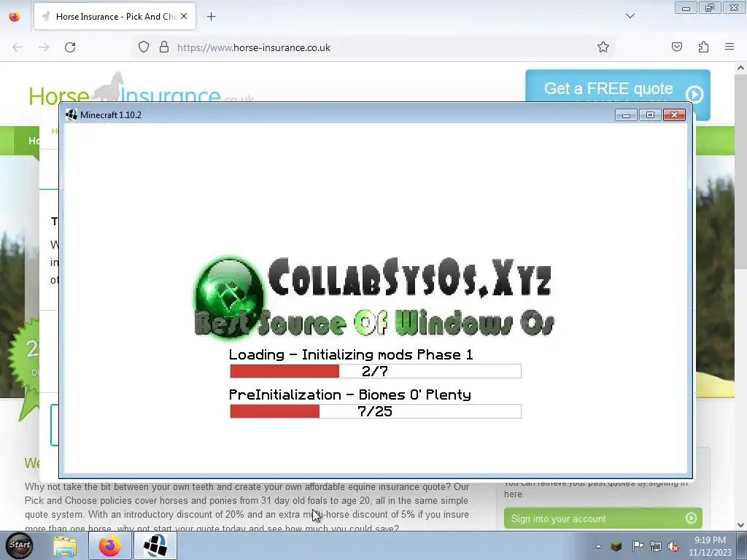Save page to Pocket
The width and height of the screenshot is (747, 560).
pyautogui.click(x=677, y=47)
